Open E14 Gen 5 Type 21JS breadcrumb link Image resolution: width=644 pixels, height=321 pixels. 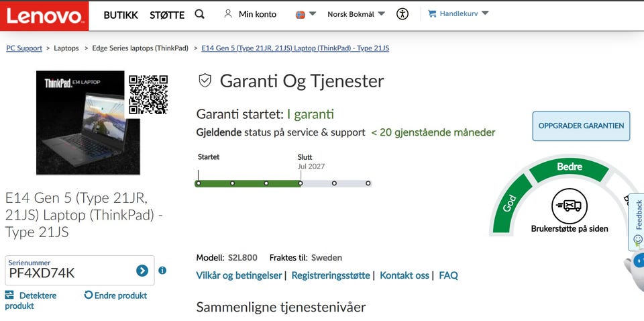click(295, 48)
